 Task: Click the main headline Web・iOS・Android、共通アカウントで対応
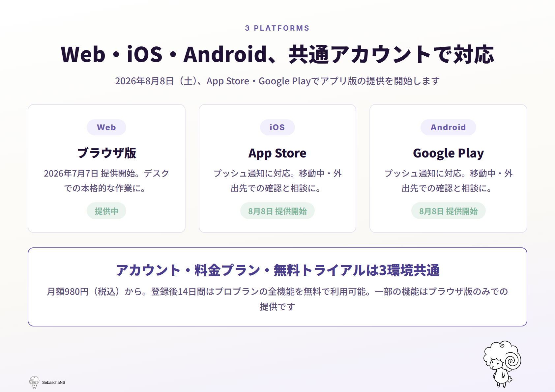[277, 54]
